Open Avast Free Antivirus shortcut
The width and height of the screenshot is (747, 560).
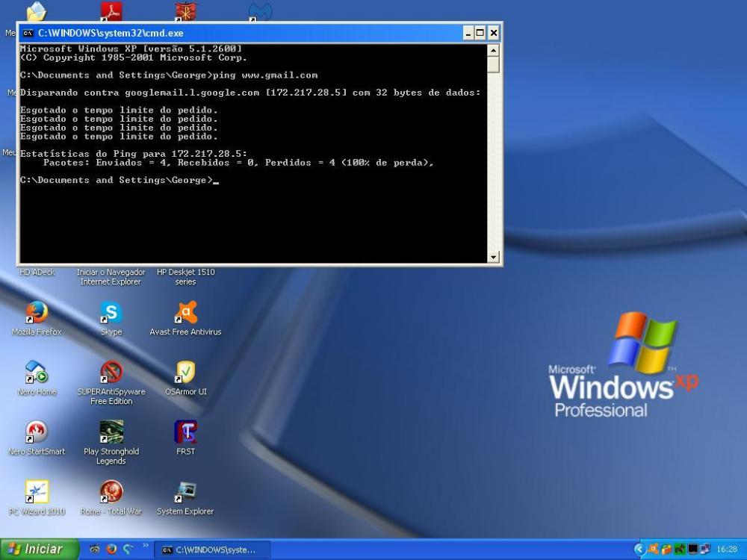(x=185, y=313)
